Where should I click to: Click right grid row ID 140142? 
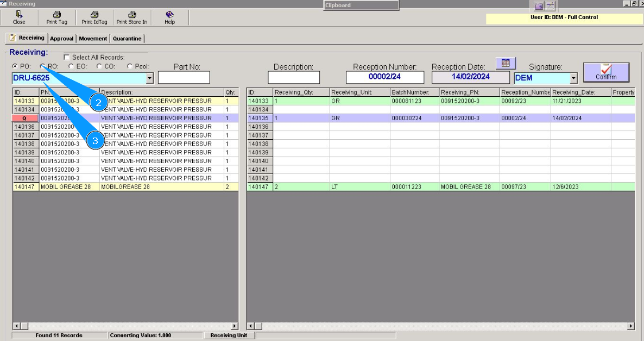click(260, 178)
